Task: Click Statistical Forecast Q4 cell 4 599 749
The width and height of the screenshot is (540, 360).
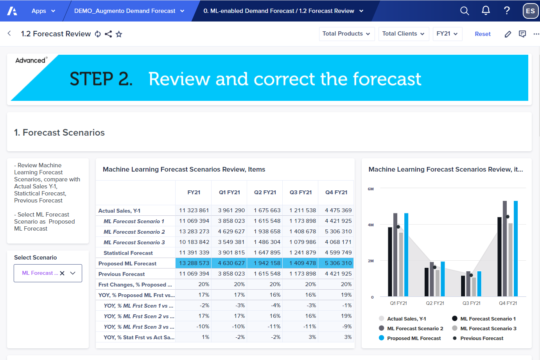Action: click(x=336, y=253)
